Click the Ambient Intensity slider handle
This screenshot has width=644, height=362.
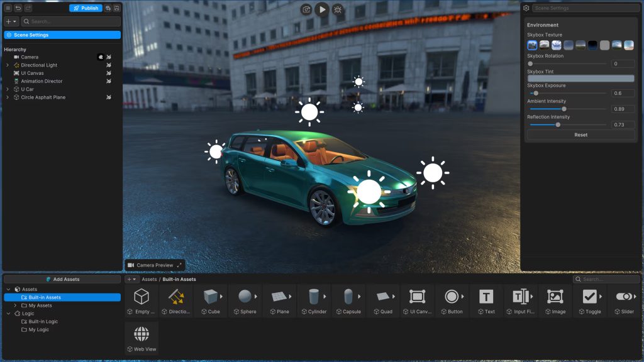coord(563,109)
